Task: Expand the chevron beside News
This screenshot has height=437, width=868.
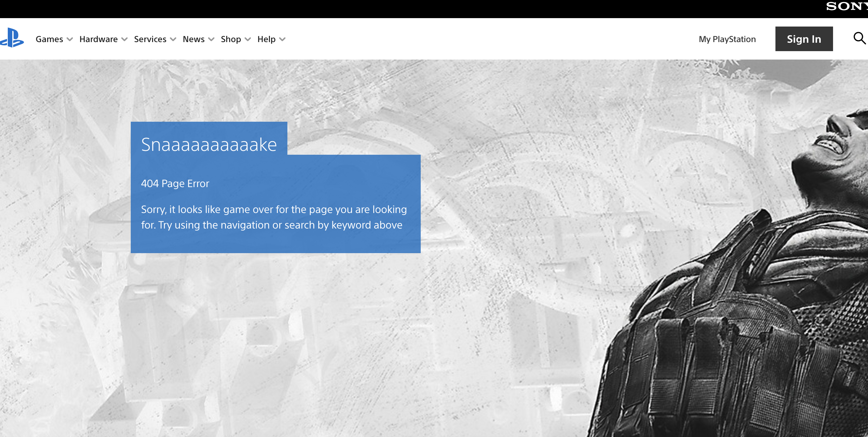Action: click(212, 39)
